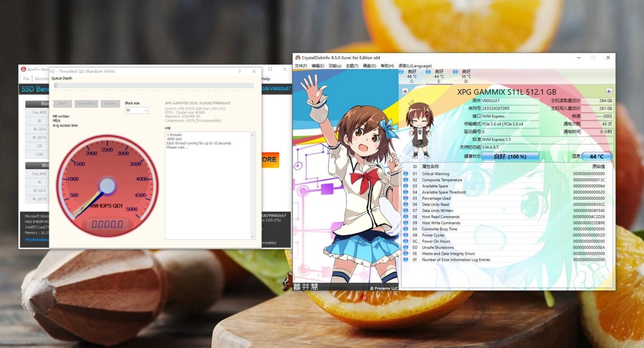Click status dot for Critical Warning row

click(x=406, y=174)
